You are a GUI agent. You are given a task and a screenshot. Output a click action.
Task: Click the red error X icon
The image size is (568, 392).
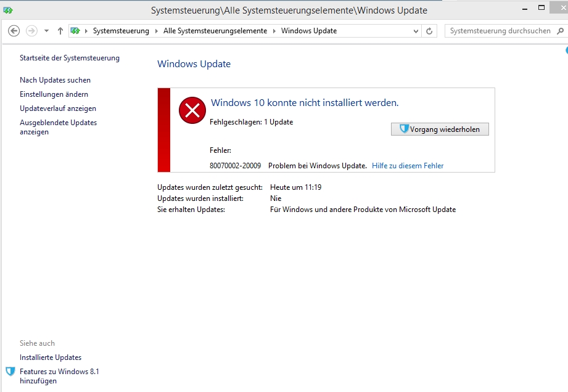coord(192,110)
